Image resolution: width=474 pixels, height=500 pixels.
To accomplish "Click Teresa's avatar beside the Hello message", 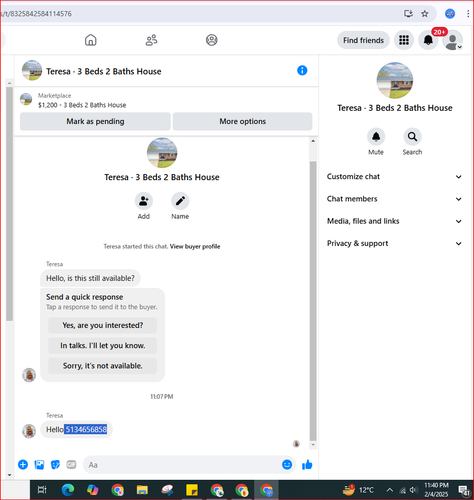I will pyautogui.click(x=29, y=431).
